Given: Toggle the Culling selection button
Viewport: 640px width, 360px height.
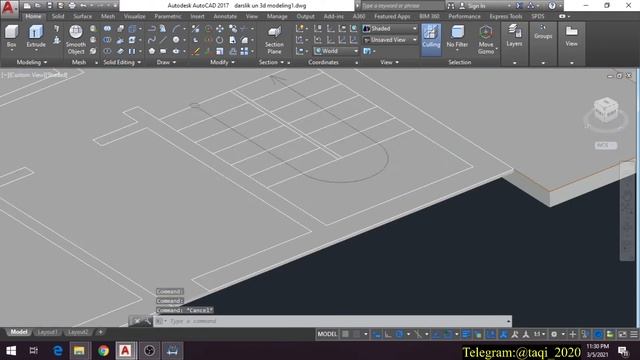Looking at the screenshot, I should pos(431,39).
